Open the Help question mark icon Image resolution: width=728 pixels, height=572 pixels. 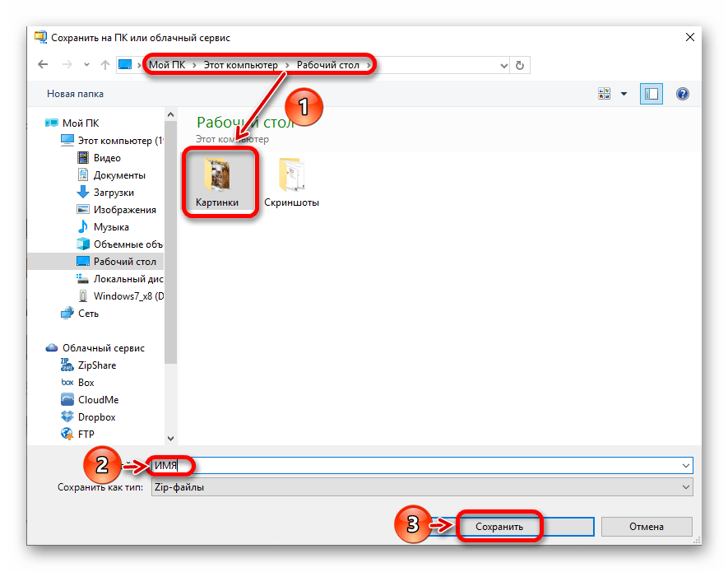click(683, 94)
